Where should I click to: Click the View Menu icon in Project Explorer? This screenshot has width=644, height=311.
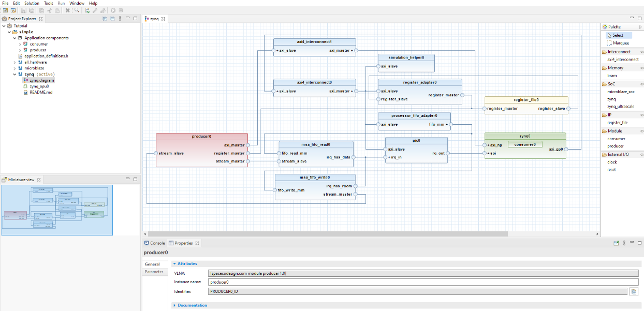tap(120, 18)
